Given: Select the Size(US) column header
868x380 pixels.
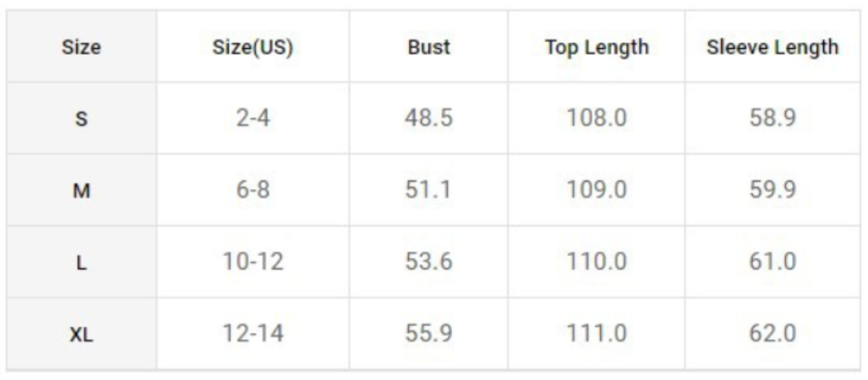Looking at the screenshot, I should coord(252,47).
